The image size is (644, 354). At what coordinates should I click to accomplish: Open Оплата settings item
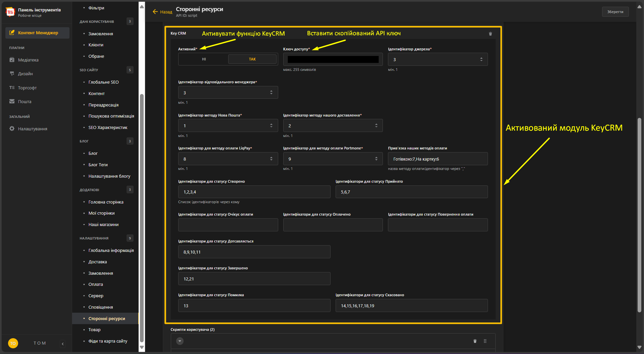[x=96, y=284]
